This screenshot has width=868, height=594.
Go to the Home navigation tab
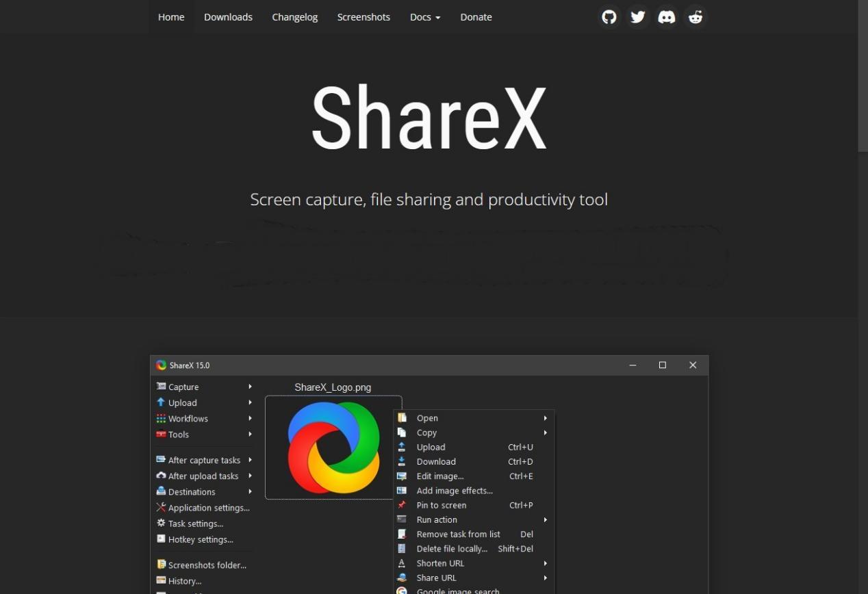[171, 17]
